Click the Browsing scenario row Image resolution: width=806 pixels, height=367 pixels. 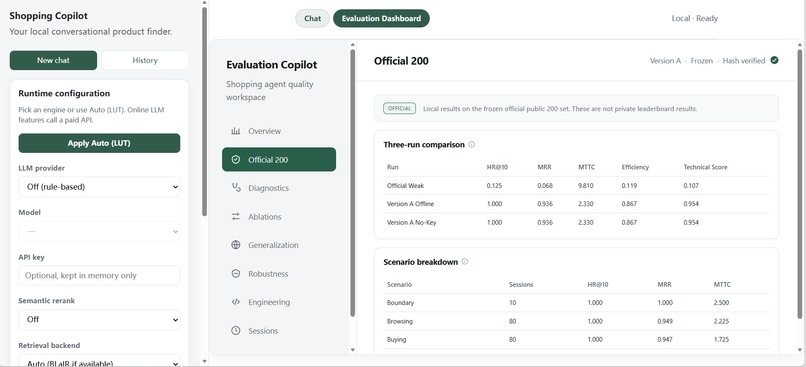point(577,321)
